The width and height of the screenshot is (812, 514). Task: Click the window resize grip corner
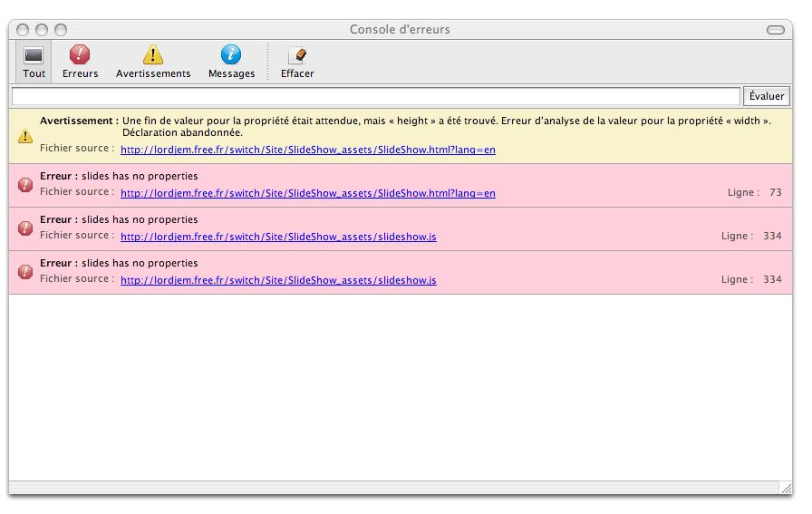[786, 488]
